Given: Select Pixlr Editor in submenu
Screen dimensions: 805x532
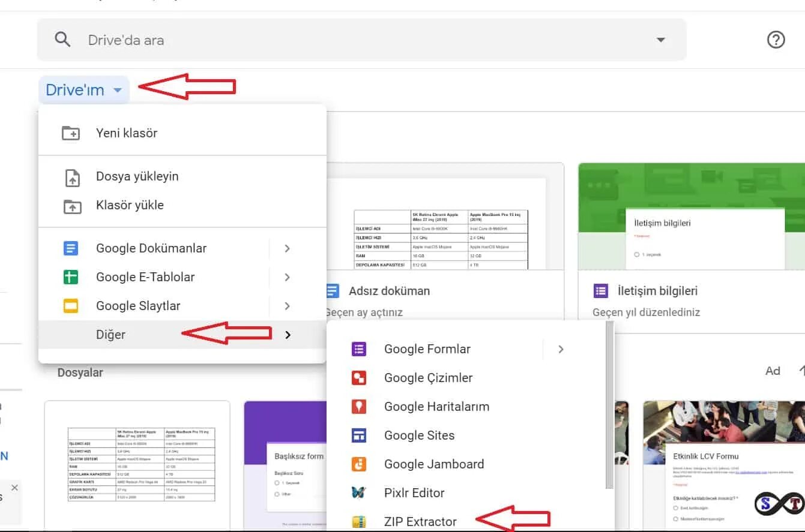Looking at the screenshot, I should (466, 493).
